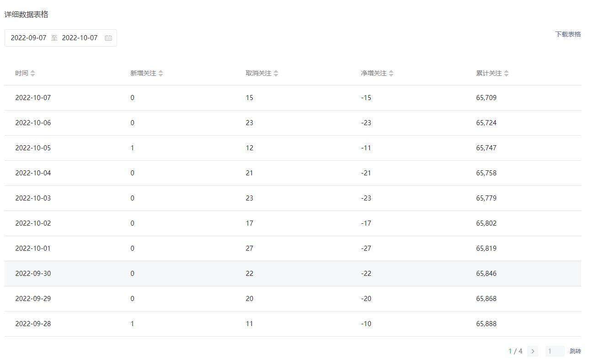Click the 累计关注 header label
Image resolution: width=593 pixels, height=364 pixels.
tap(489, 73)
